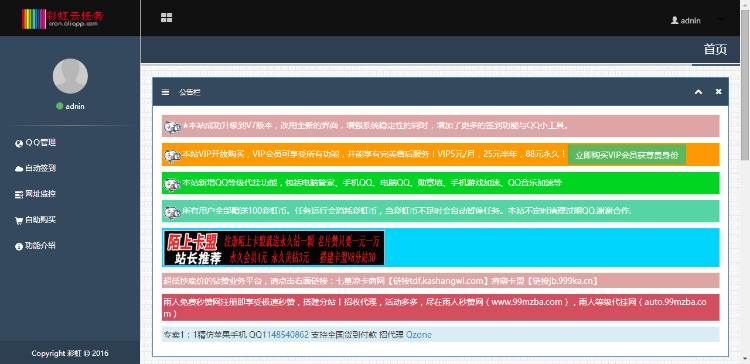Click the gray user avatar in sidebar
The height and width of the screenshot is (364, 750).
pos(70,76)
